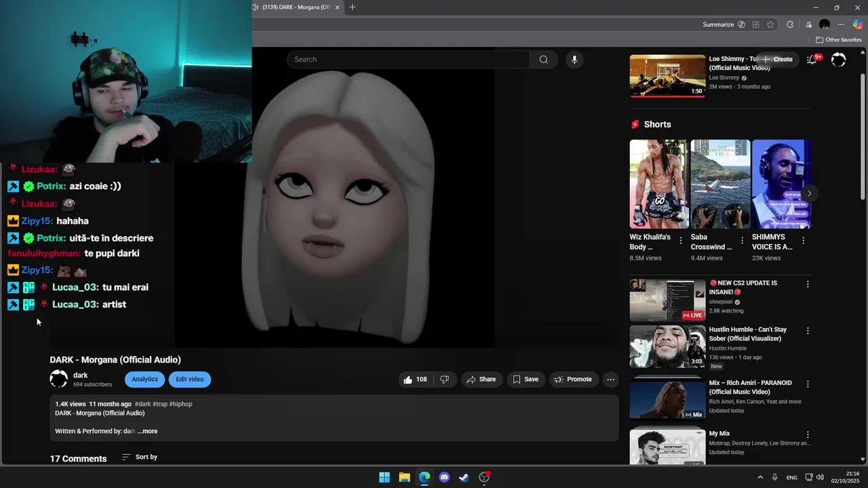Open the Other favorites folder
The height and width of the screenshot is (488, 868).
[838, 40]
